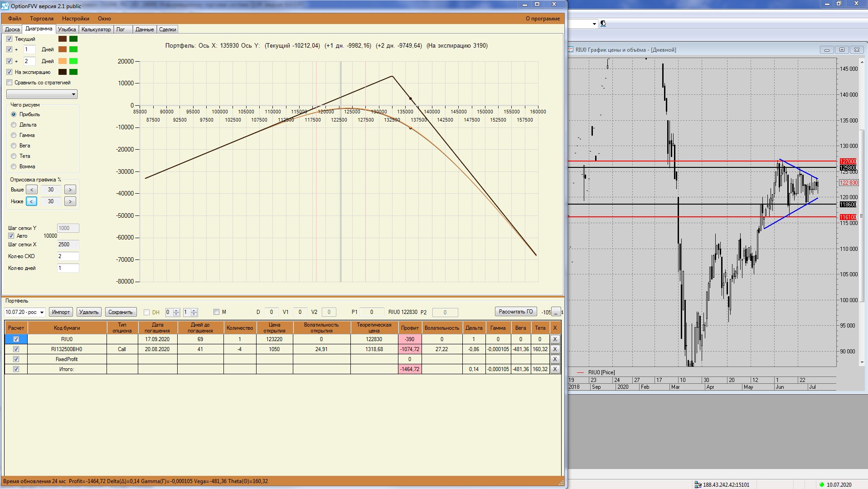This screenshot has height=489, width=868.
Task: Click the toolbar icon beside the top dropdown
Action: pos(603,24)
